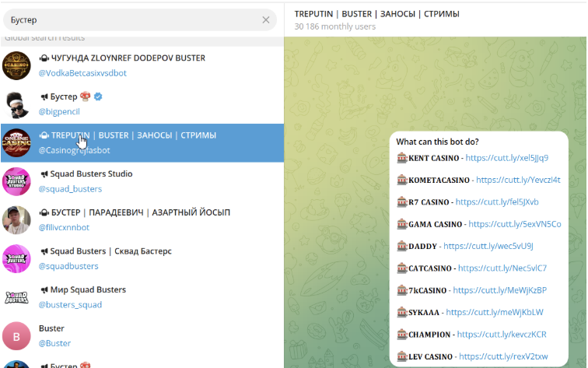Click the Online Casino avatar of TREPUTIN bot
This screenshot has width=588, height=368.
click(16, 143)
